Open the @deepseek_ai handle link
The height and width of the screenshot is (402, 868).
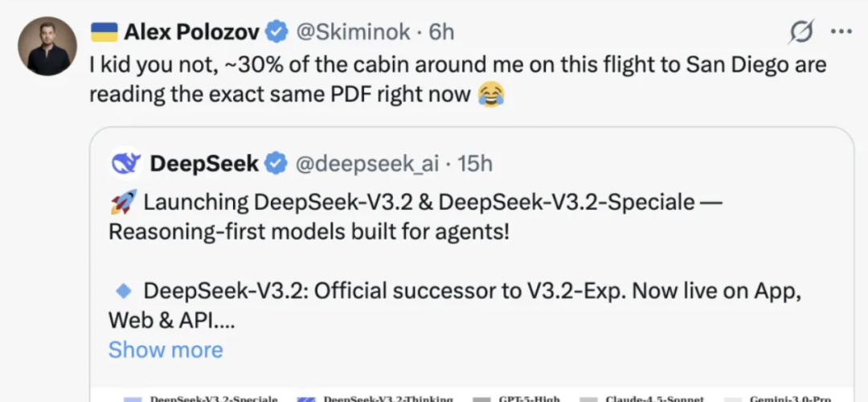pos(367,163)
